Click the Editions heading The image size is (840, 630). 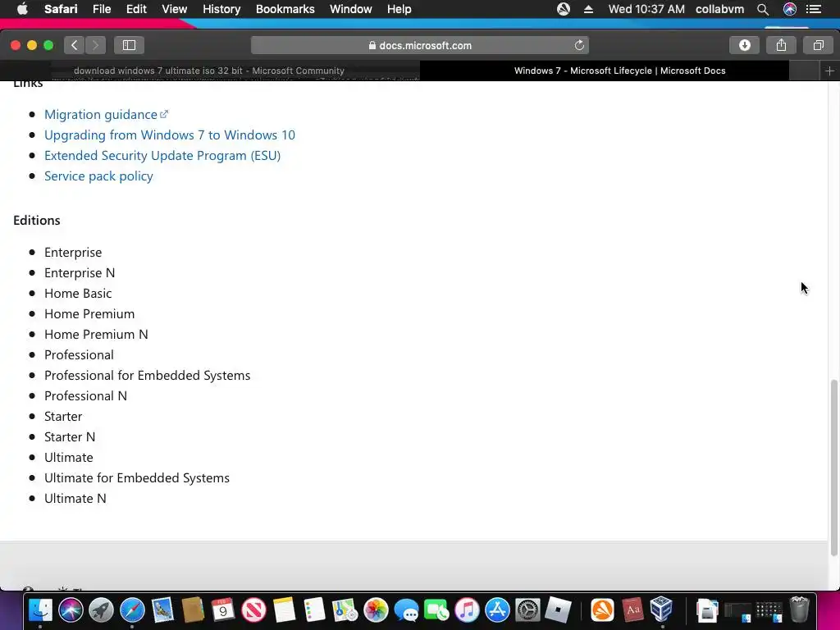36,221
